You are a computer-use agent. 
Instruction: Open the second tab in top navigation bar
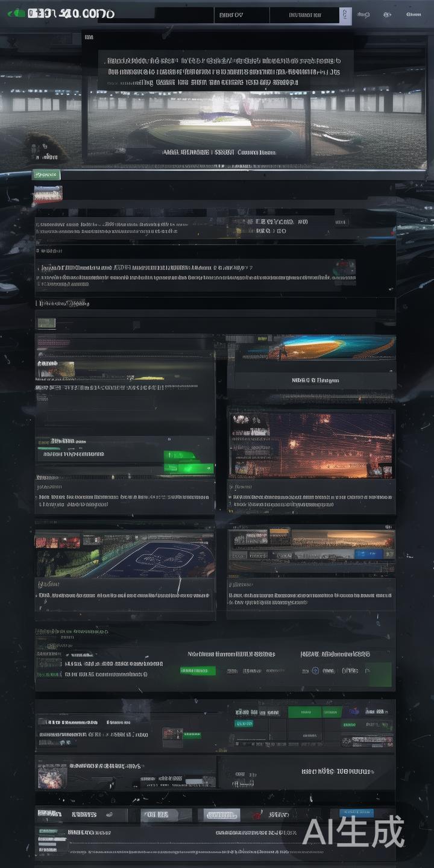coord(304,15)
